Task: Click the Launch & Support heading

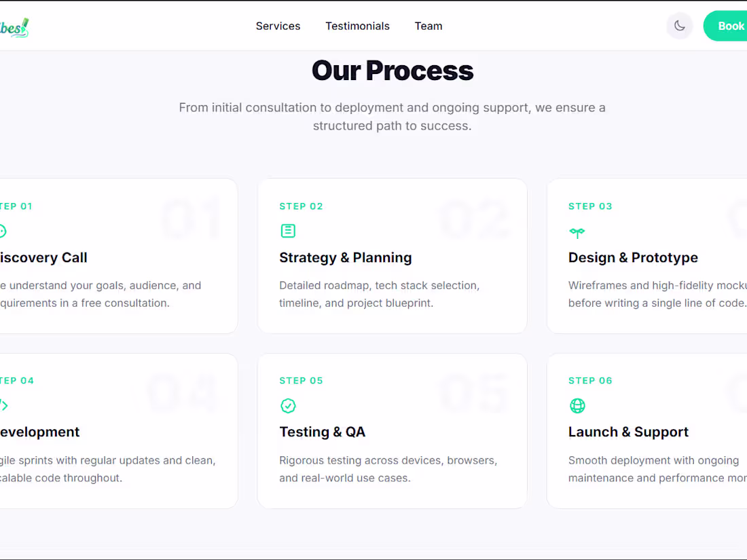Action: [628, 432]
